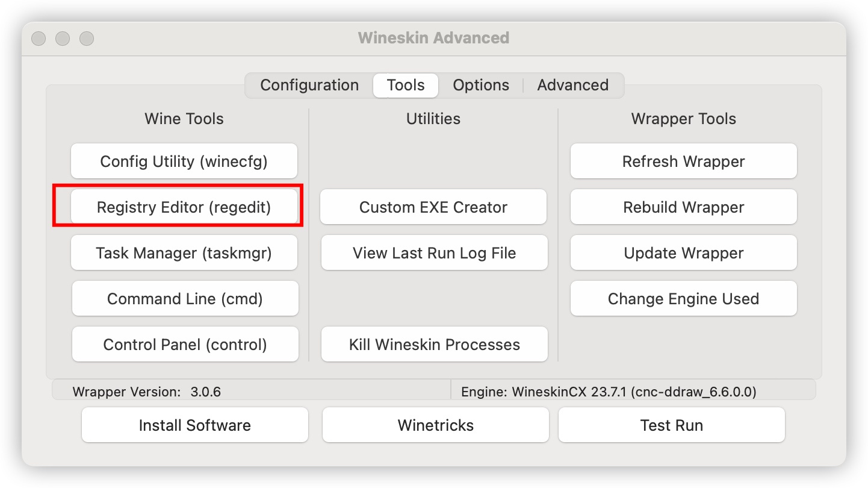Image resolution: width=868 pixels, height=488 pixels.
Task: Open the Options tab
Action: pos(480,85)
